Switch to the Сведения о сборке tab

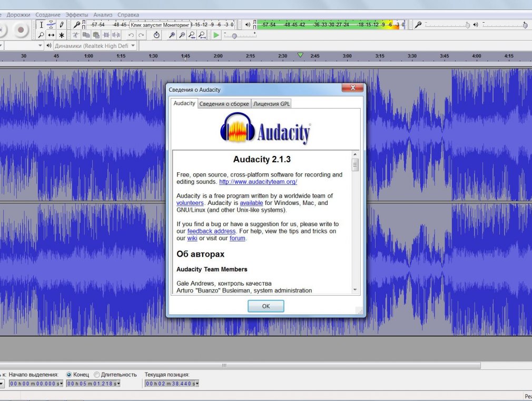click(x=224, y=104)
